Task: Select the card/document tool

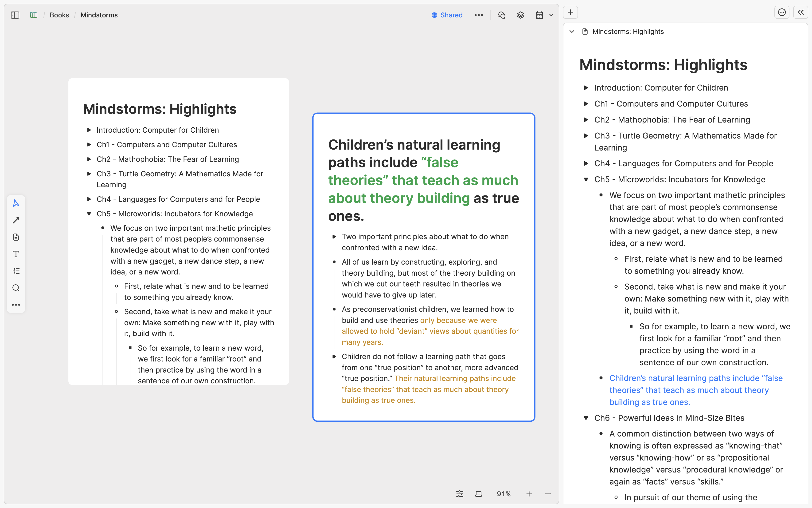Action: pos(16,237)
